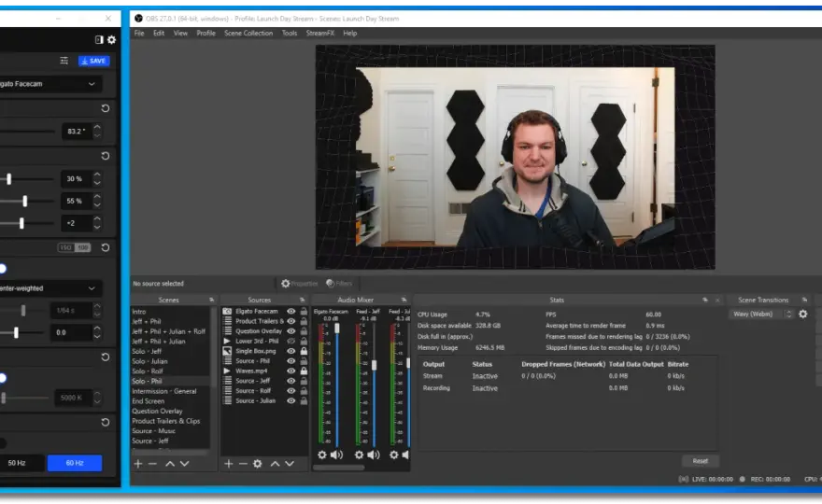
Task: Show the Lower 3rd - Phil source eye
Action: point(291,341)
